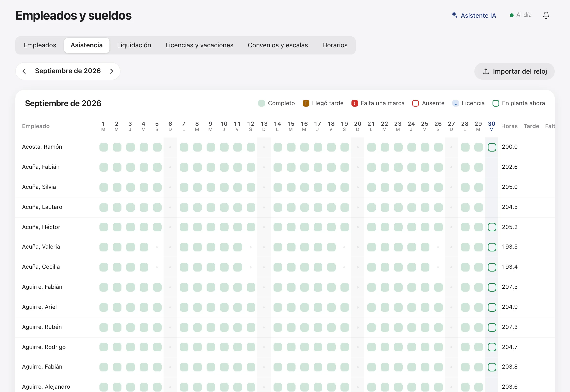Open Asistente IA
This screenshot has height=392, width=570.
pos(474,16)
